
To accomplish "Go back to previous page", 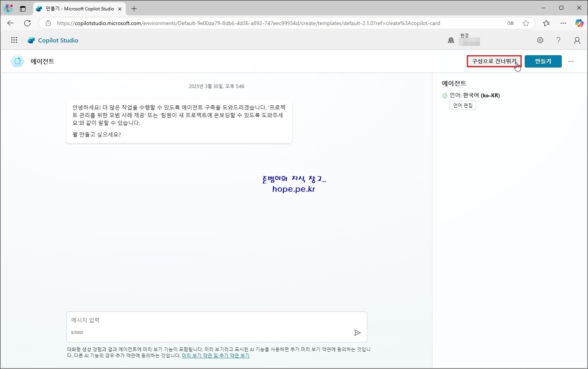I will click(10, 23).
